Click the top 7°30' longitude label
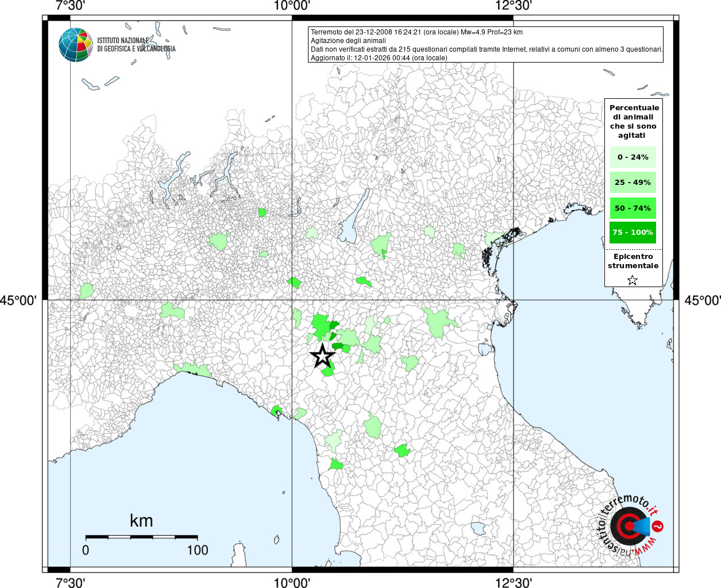The image size is (721, 588). coord(70,6)
